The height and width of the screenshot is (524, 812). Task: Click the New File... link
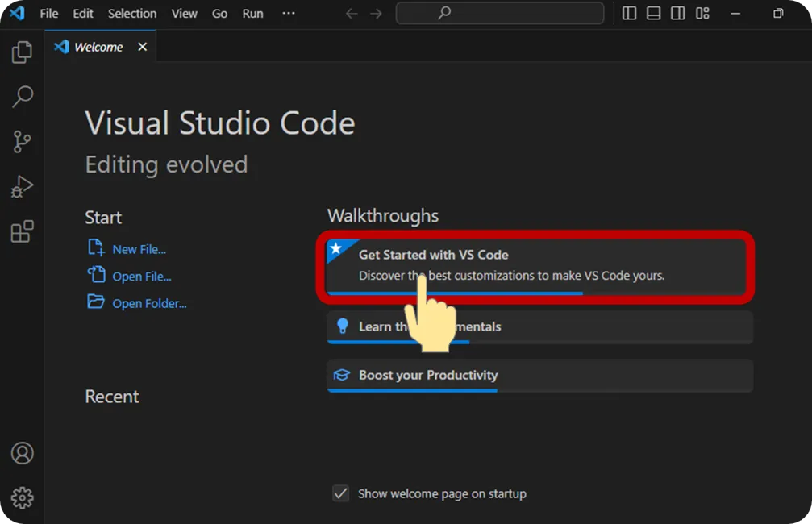pos(139,249)
